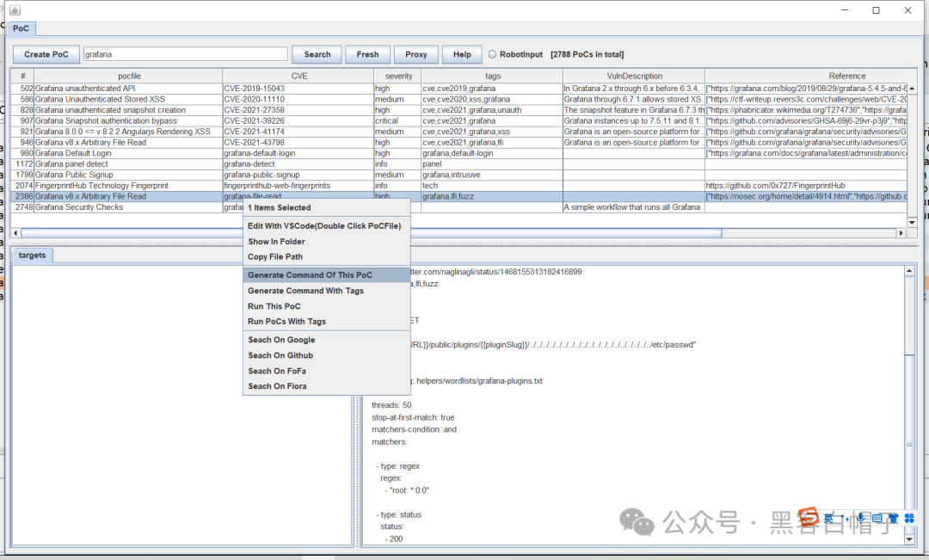The width and height of the screenshot is (929, 560).
Task: Click the grafana-public-signup cell
Action: (x=298, y=175)
